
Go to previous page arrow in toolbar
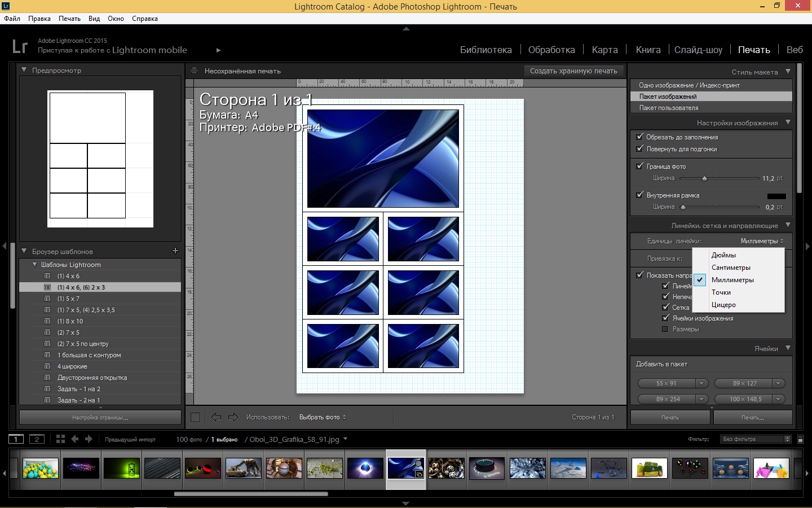(216, 417)
